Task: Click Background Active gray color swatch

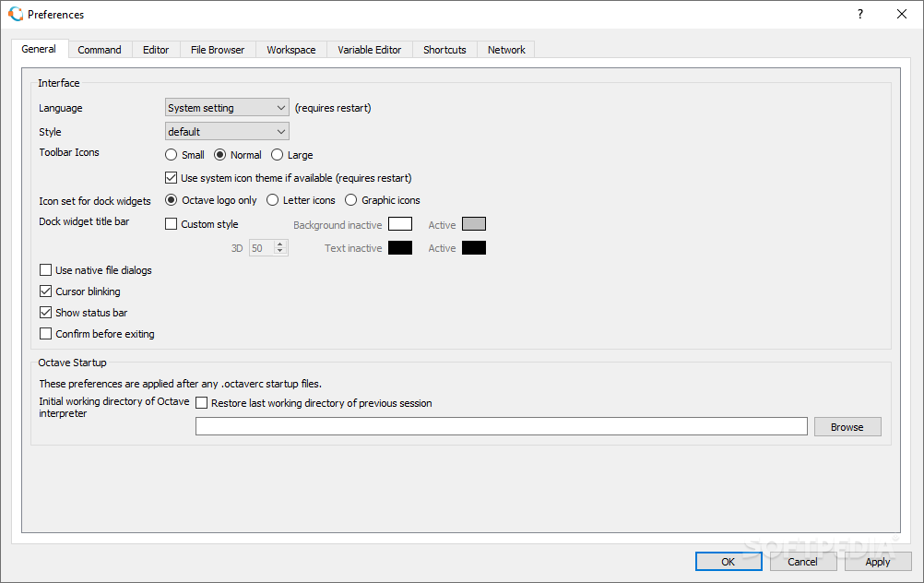Action: tap(474, 224)
